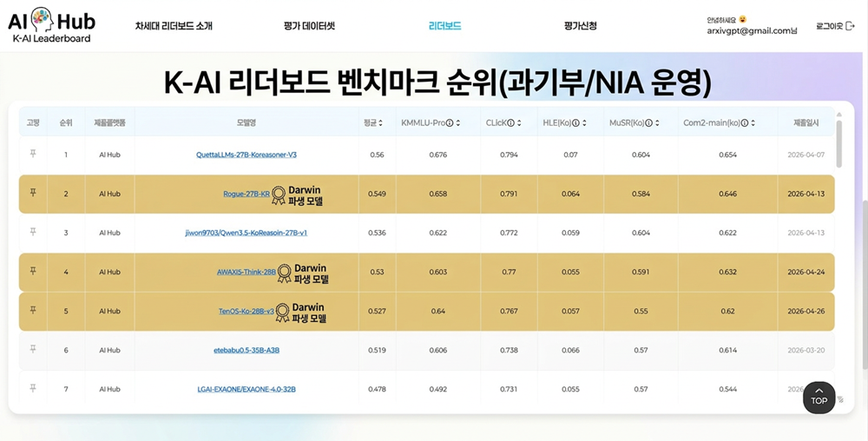Show KMMLU-Pro info tooltip icon
Screen dimensions: 868x441
point(450,123)
